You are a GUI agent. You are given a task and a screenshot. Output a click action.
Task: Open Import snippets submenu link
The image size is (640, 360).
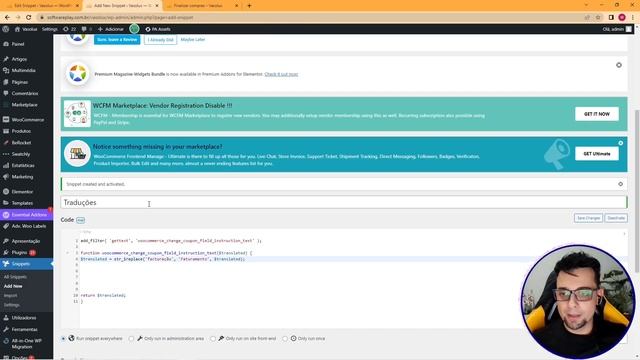tap(11, 296)
